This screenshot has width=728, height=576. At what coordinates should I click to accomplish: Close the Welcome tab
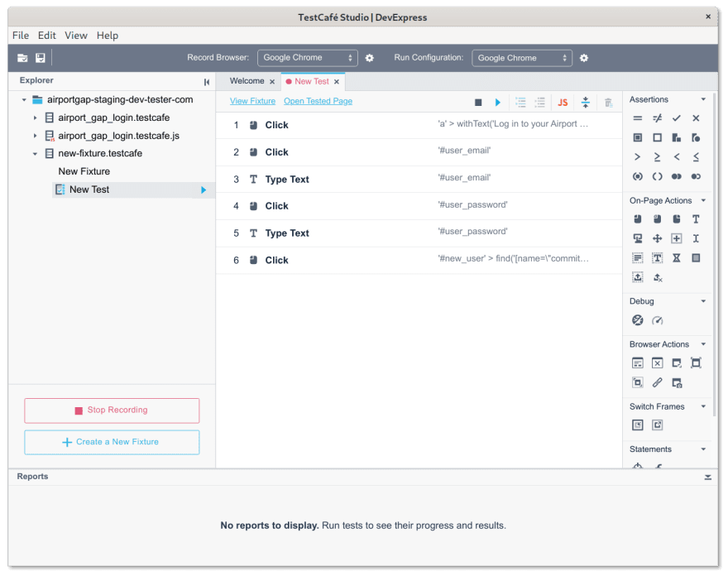(x=272, y=82)
